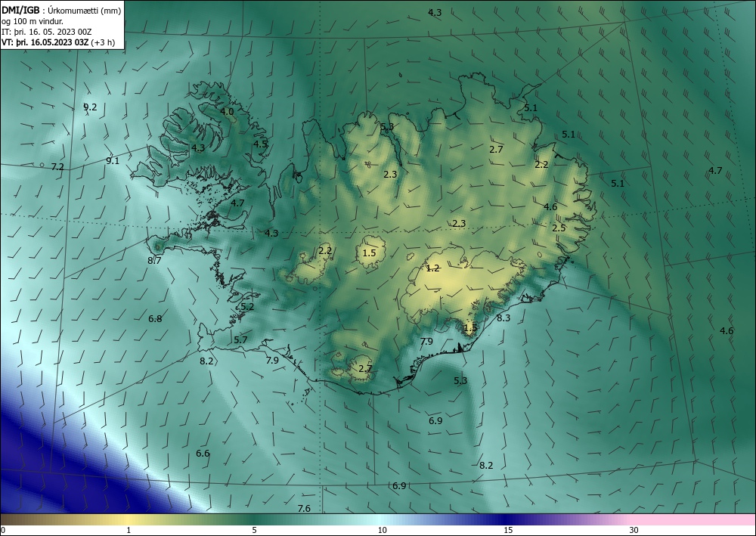The width and height of the screenshot is (756, 536).
Task: Click the 4.5 value label on the map
Action: [260, 144]
